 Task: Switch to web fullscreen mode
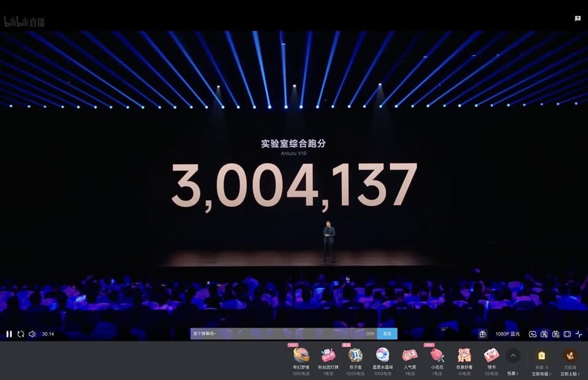567,334
